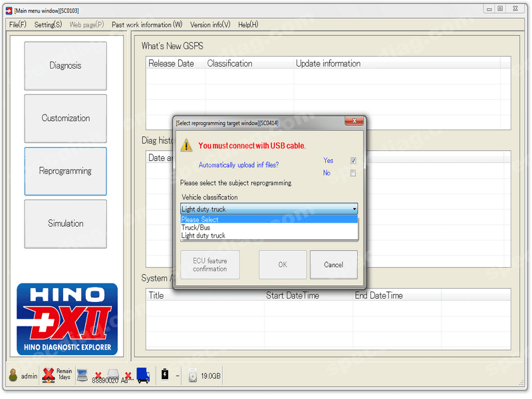Image resolution: width=532 pixels, height=399 pixels.
Task: Choose 'Truck/Bus' in the dropdown list
Action: pyautogui.click(x=269, y=227)
